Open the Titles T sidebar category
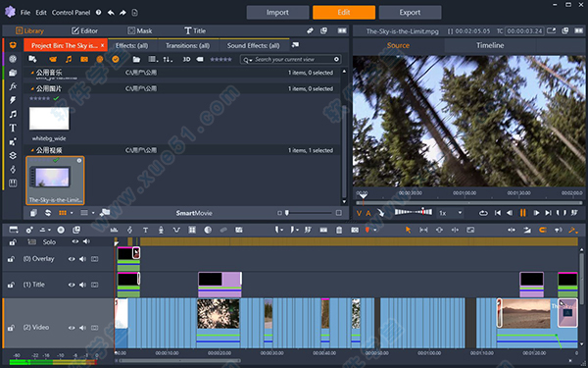588x368 pixels. tap(13, 128)
